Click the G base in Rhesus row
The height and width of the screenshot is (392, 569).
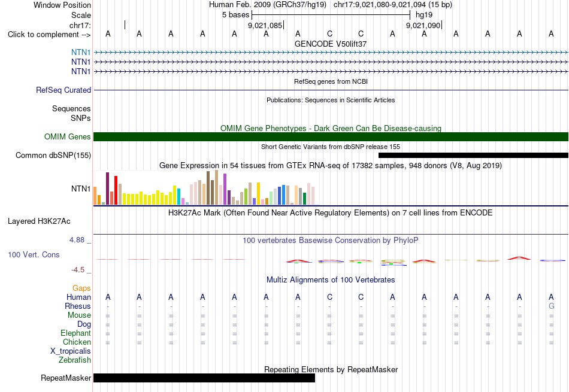tap(551, 306)
